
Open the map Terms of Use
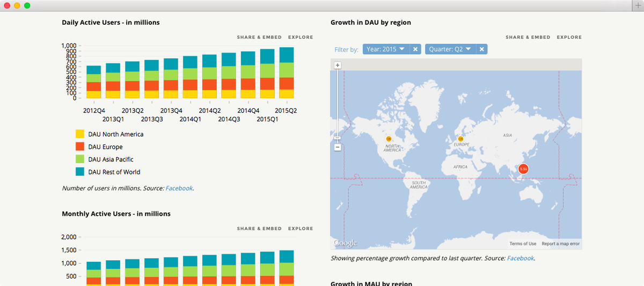click(523, 244)
